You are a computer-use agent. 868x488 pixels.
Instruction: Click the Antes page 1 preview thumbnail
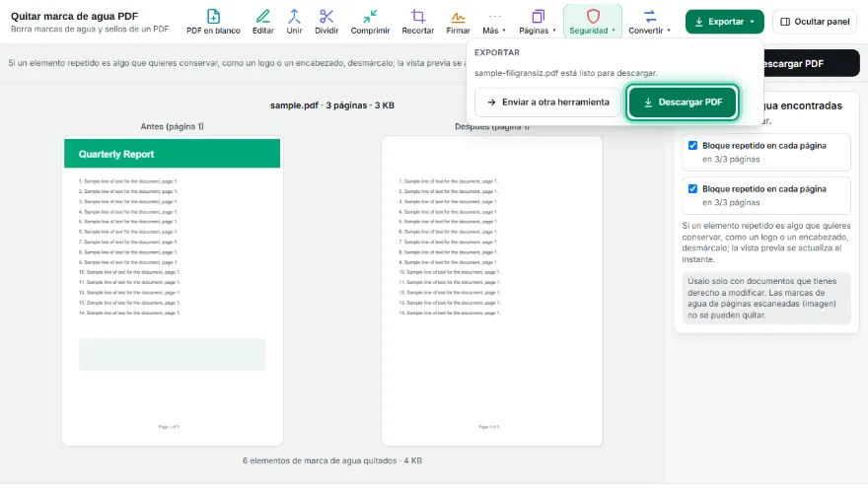(173, 291)
